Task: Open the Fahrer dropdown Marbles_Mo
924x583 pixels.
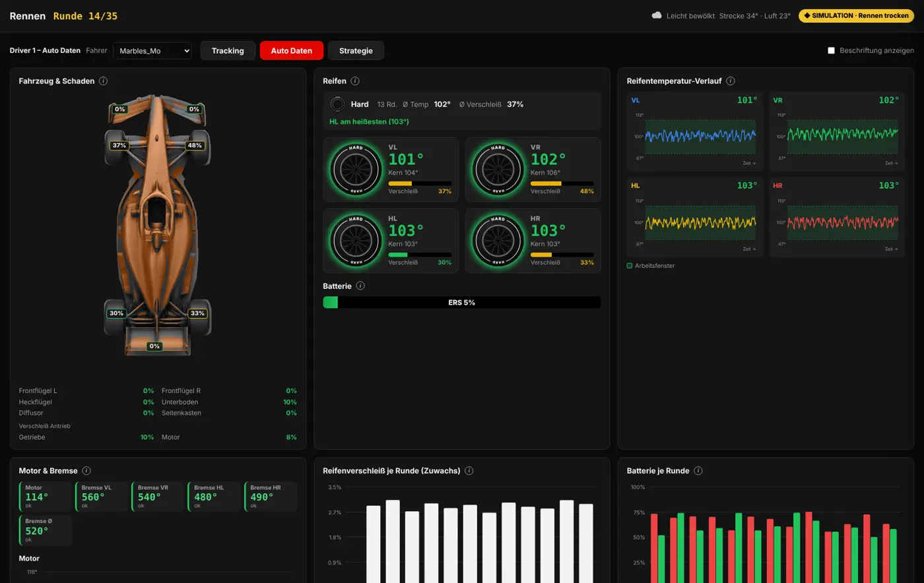Action: 152,51
